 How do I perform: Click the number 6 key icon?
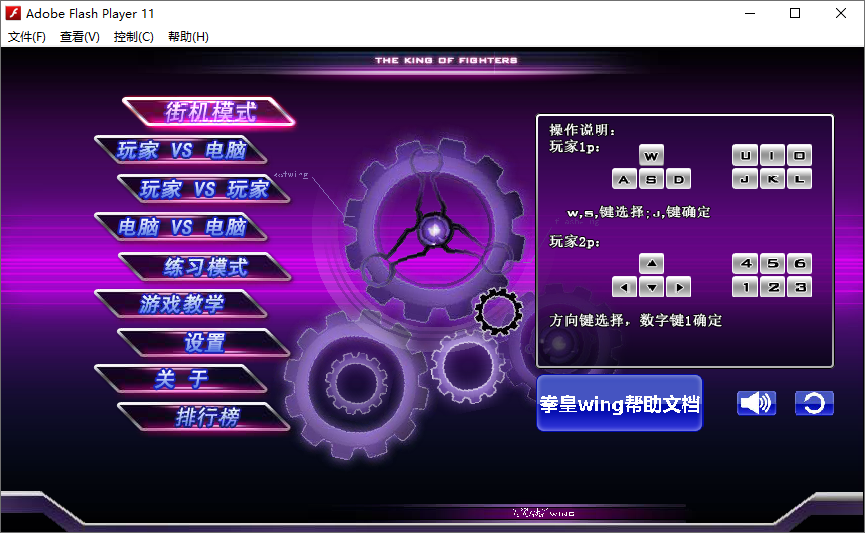click(799, 263)
